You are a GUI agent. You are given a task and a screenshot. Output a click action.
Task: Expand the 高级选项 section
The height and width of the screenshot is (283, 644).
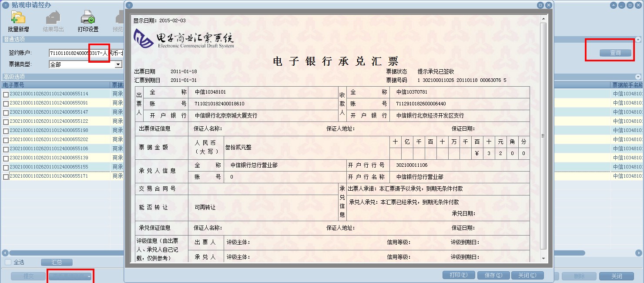(638, 77)
